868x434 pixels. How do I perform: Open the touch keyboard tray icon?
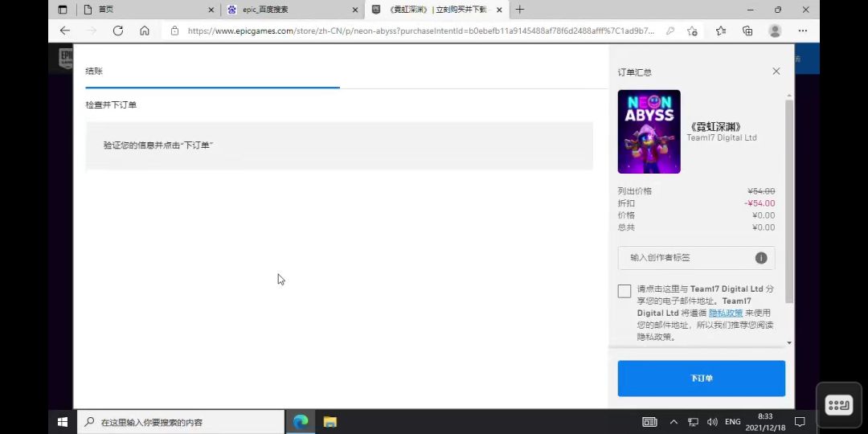(649, 422)
